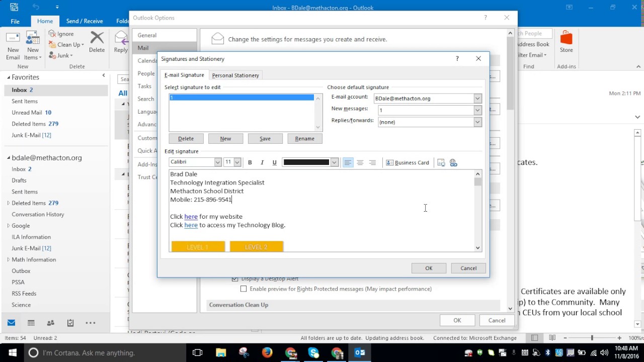644x362 pixels.
Task: Click the signature editor vertical scrollbar
Action: [477, 211]
